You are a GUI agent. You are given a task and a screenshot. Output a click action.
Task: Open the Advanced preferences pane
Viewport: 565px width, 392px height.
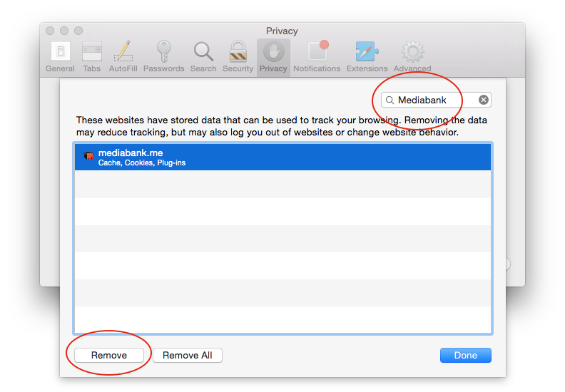pos(412,57)
